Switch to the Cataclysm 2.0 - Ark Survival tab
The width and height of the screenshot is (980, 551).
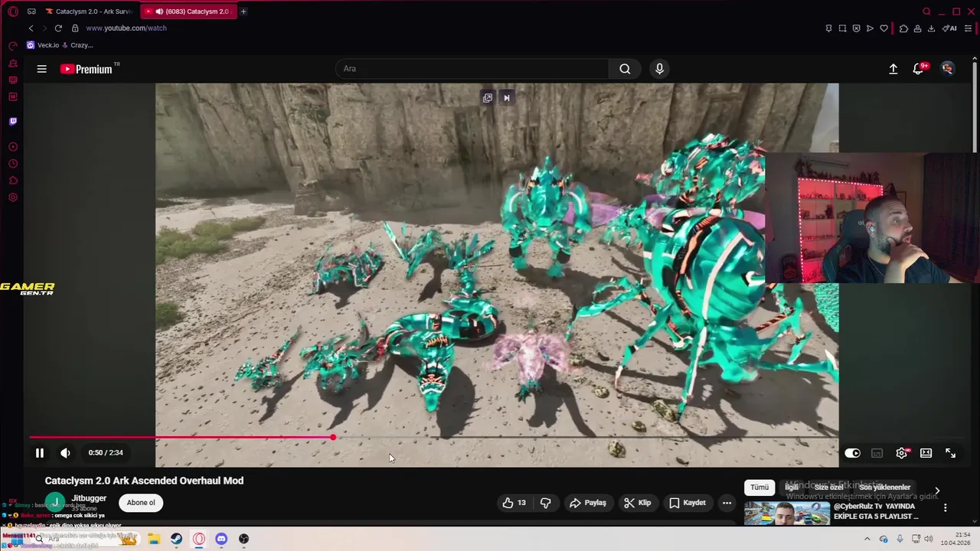88,11
